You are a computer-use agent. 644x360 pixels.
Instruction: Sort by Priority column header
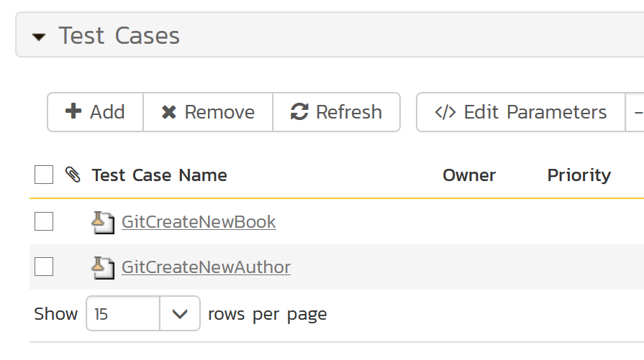tap(579, 175)
